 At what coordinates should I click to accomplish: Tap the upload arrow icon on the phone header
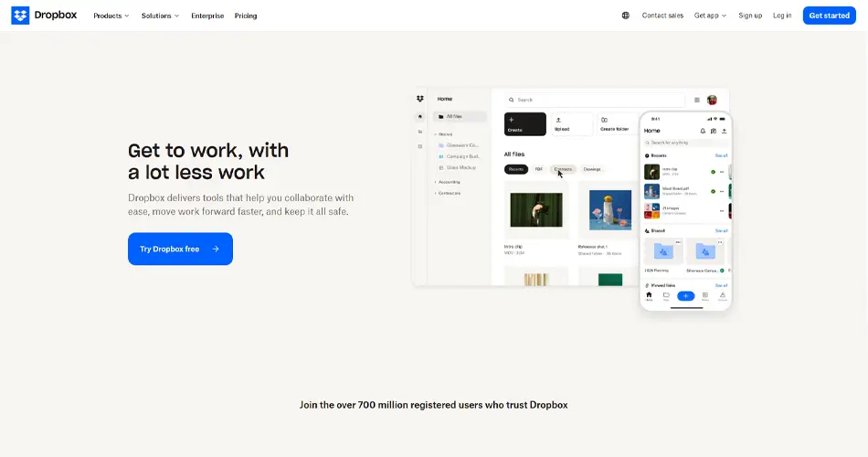(x=724, y=131)
